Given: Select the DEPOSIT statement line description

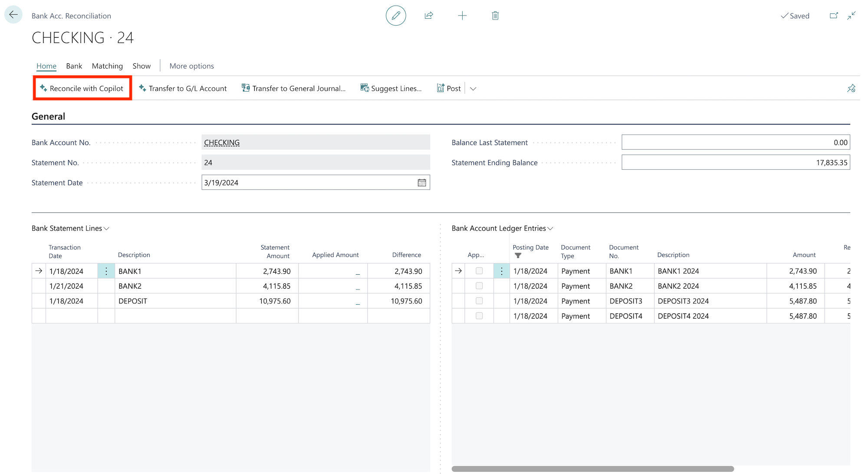Looking at the screenshot, I should click(175, 301).
